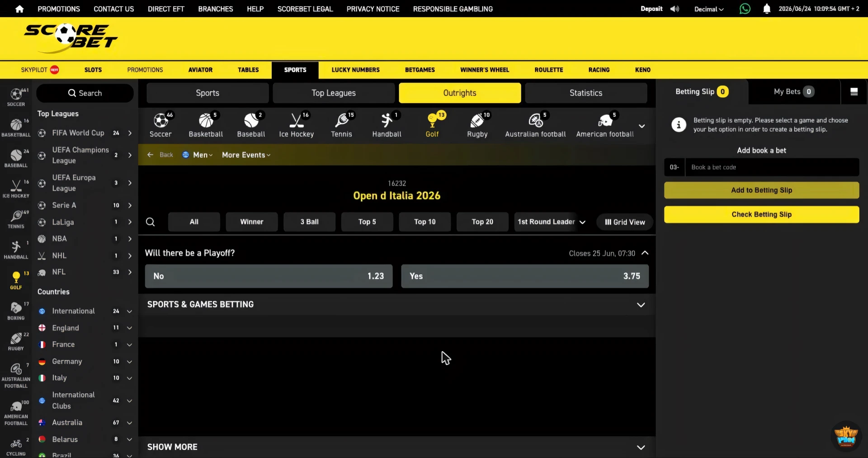The height and width of the screenshot is (458, 868).
Task: Select Boxing in the left sidebar
Action: pos(16,311)
